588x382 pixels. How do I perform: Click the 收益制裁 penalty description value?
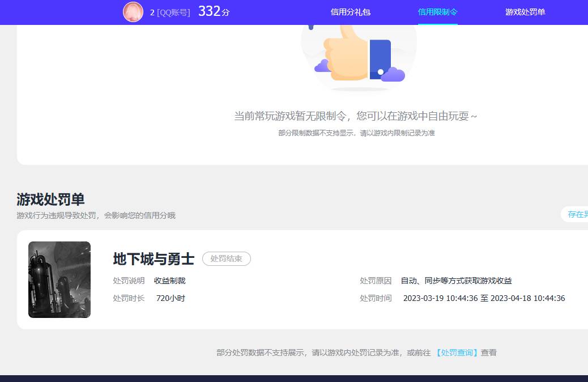coord(169,280)
